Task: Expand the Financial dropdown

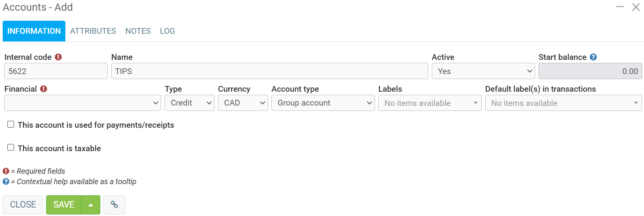Action: (x=82, y=103)
